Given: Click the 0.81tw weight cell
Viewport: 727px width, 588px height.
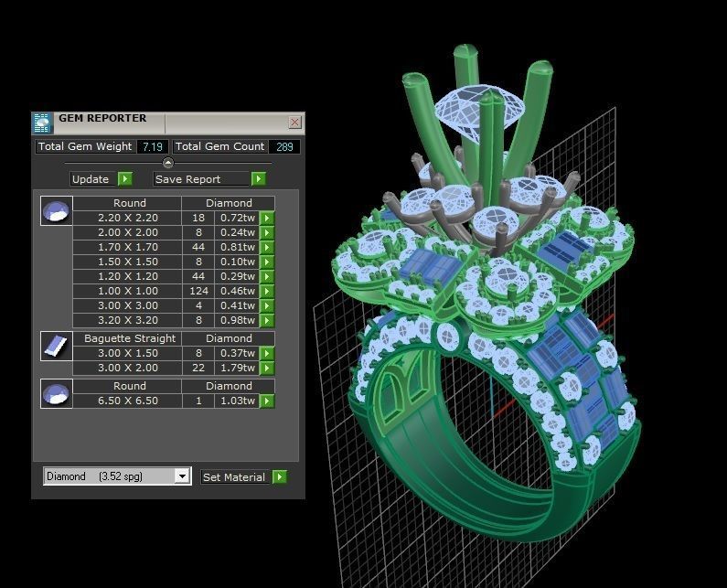Looking at the screenshot, I should point(237,247).
